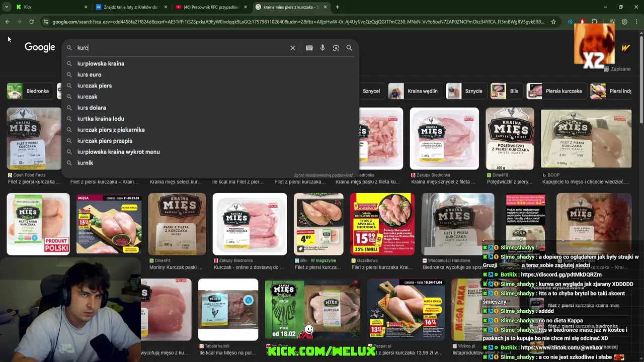Select suggestion kurczak piers z piekarnika
Screen dimensions: 644x362
[x=111, y=130]
